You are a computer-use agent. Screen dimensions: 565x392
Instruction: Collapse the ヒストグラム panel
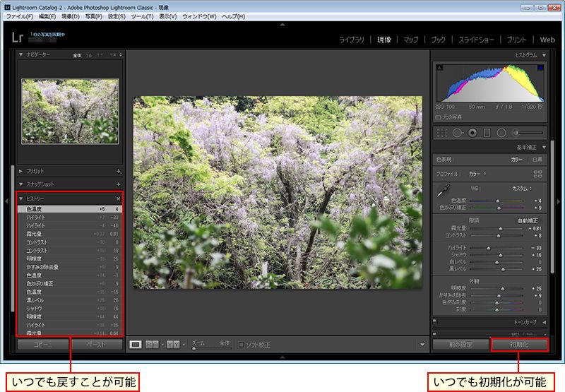[544, 55]
